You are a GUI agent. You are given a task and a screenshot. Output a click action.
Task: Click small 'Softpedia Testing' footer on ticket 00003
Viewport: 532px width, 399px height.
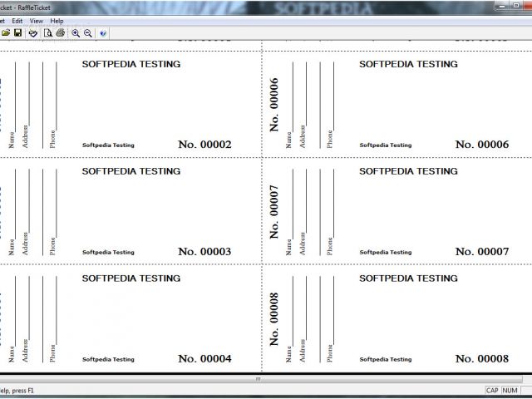coord(108,253)
